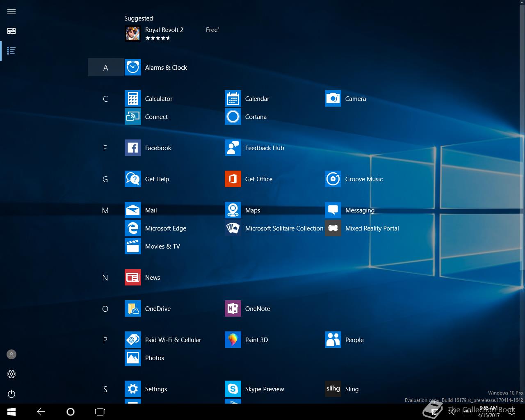This screenshot has height=420, width=525.
Task: Jump using the letter C header
Action: (105, 99)
